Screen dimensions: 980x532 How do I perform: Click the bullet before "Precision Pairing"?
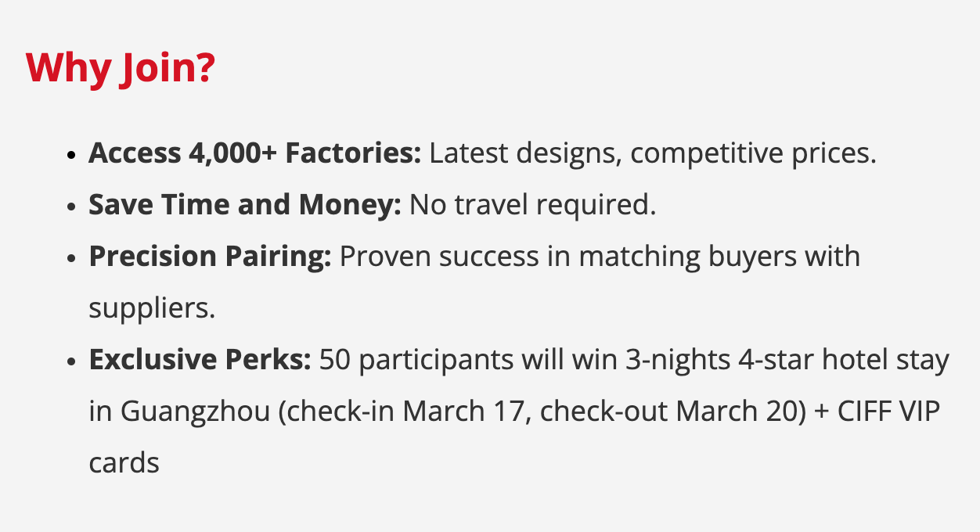[x=72, y=258]
